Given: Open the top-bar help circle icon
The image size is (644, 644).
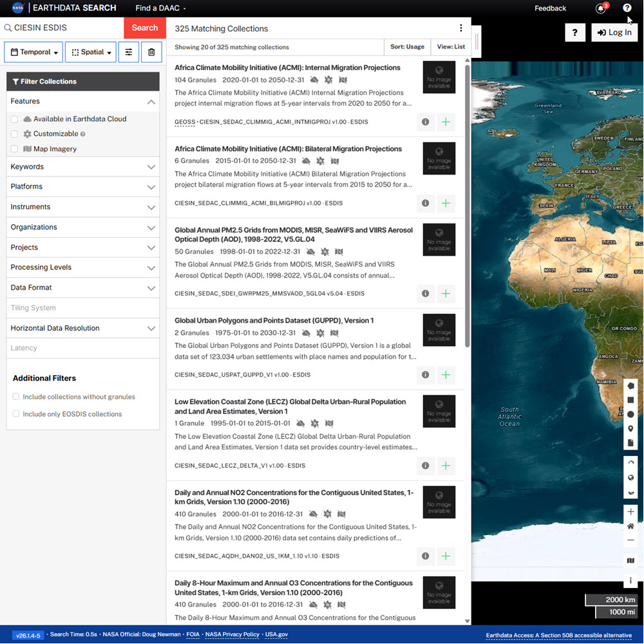Looking at the screenshot, I should [x=627, y=8].
